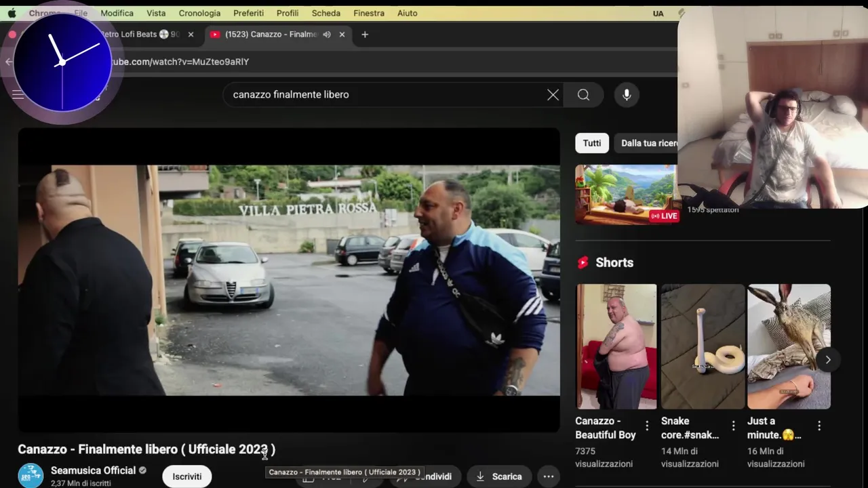Open more actions three-dot button beside Scarica

coord(549,476)
